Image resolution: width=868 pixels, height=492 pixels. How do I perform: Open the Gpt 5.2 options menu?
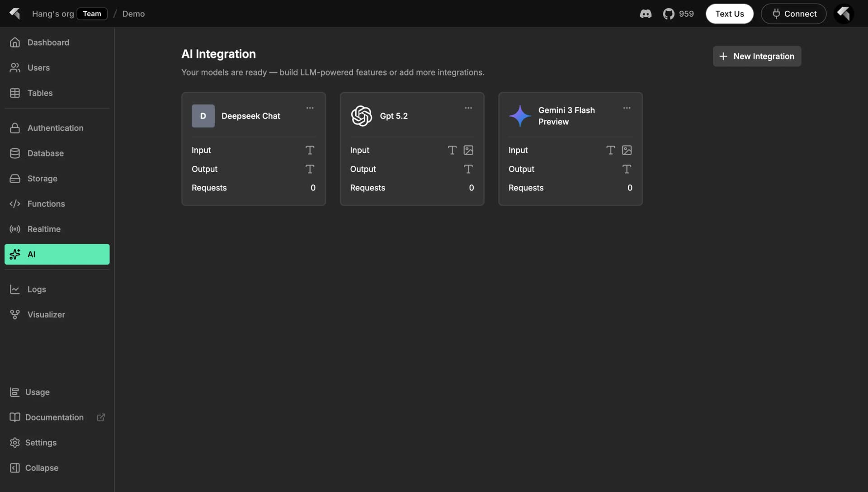[468, 108]
